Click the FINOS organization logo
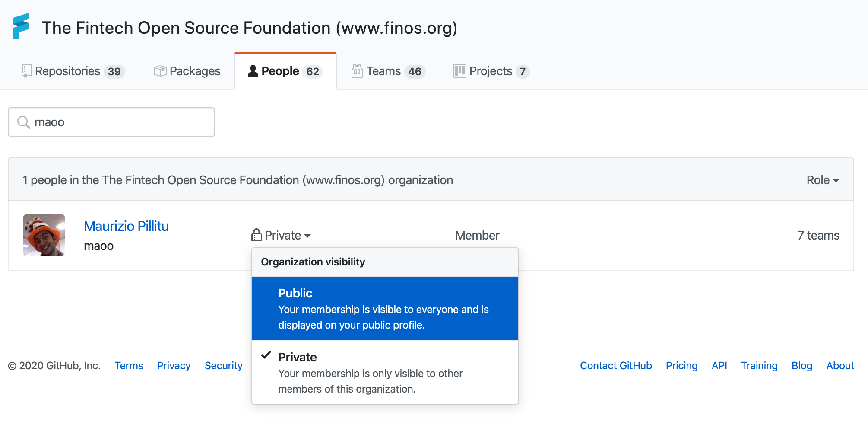Image resolution: width=868 pixels, height=428 pixels. click(x=21, y=26)
